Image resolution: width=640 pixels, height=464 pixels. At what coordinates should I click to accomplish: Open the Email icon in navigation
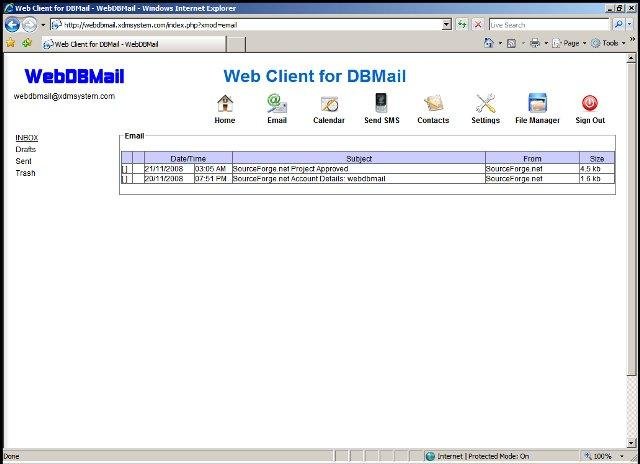277,103
